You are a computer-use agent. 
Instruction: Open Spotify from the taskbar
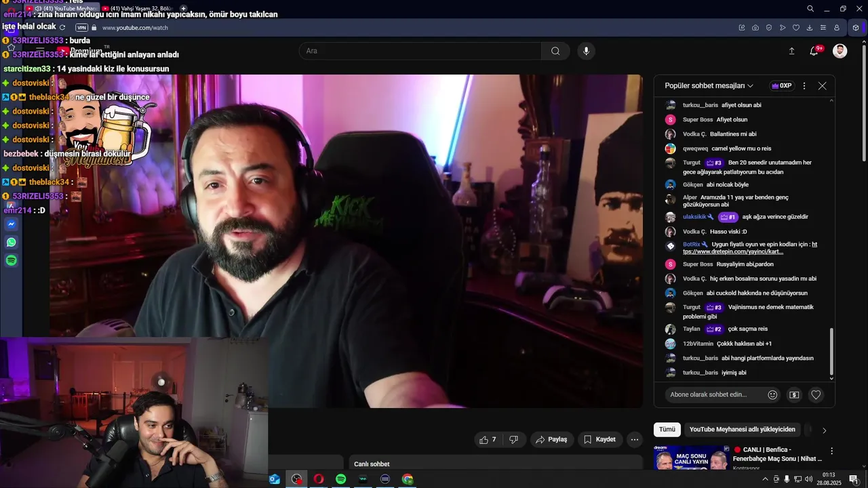pyautogui.click(x=341, y=479)
